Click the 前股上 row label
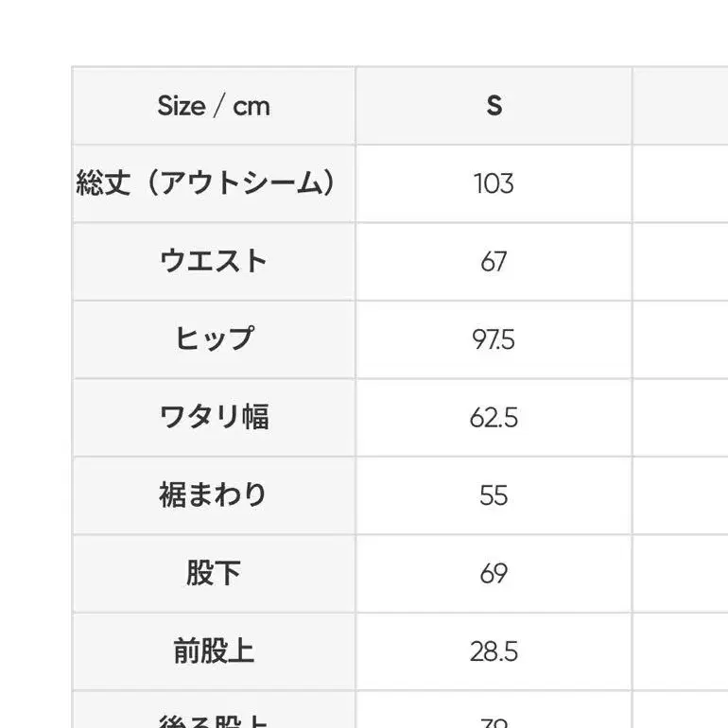The height and width of the screenshot is (728, 728). click(214, 650)
